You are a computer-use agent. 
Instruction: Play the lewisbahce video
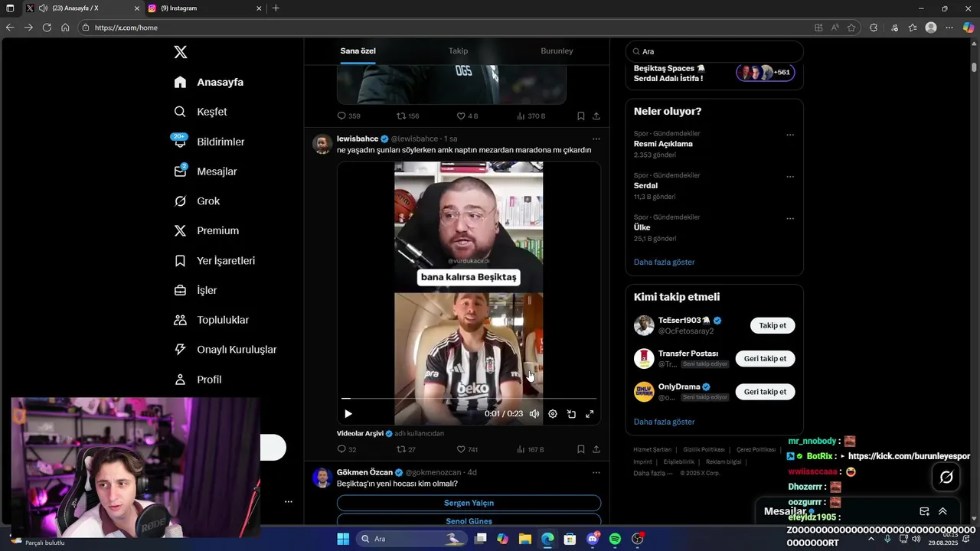click(348, 414)
